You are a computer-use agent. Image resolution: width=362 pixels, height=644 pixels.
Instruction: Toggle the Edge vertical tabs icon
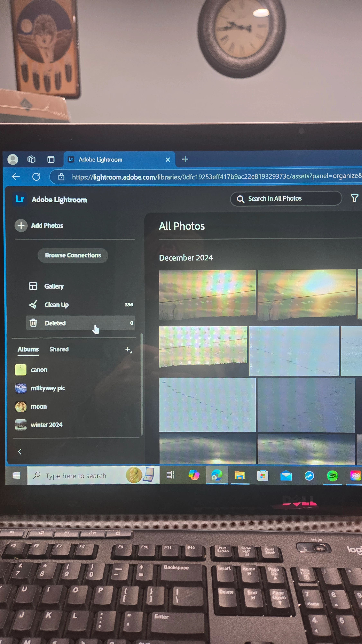point(51,159)
